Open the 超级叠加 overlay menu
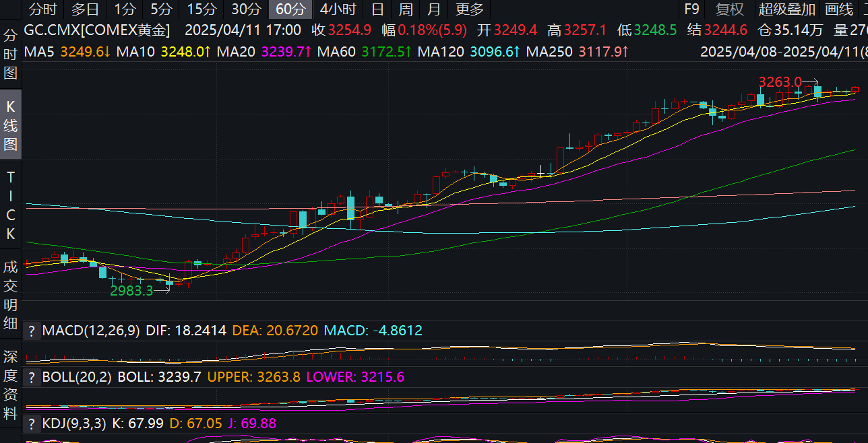Image resolution: width=868 pixels, height=443 pixels. pyautogui.click(x=786, y=9)
